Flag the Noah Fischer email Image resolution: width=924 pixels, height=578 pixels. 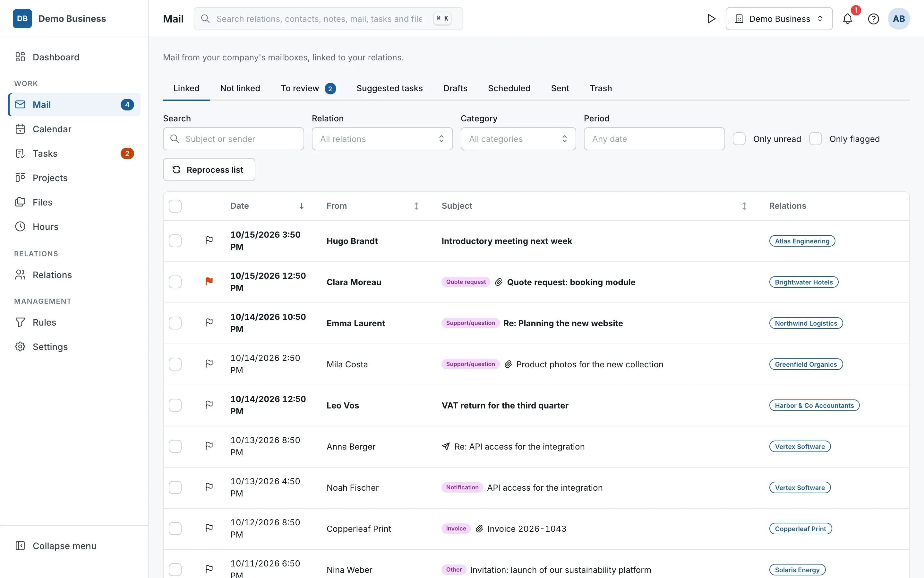pos(209,487)
